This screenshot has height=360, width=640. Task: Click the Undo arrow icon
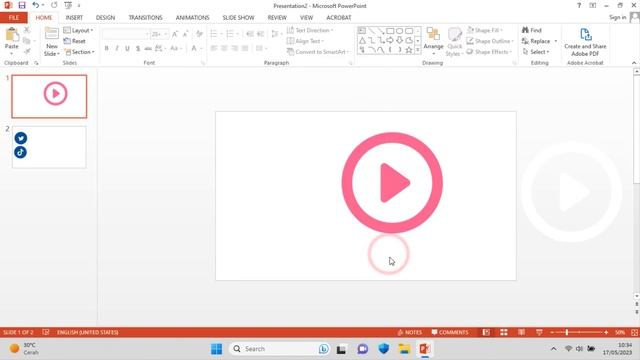(x=36, y=5)
